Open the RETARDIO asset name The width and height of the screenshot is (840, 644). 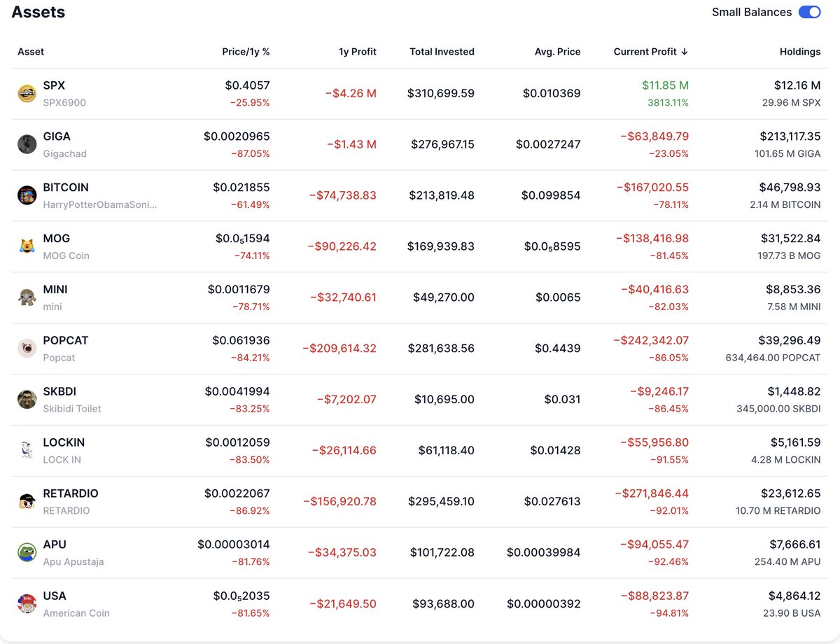click(x=71, y=493)
